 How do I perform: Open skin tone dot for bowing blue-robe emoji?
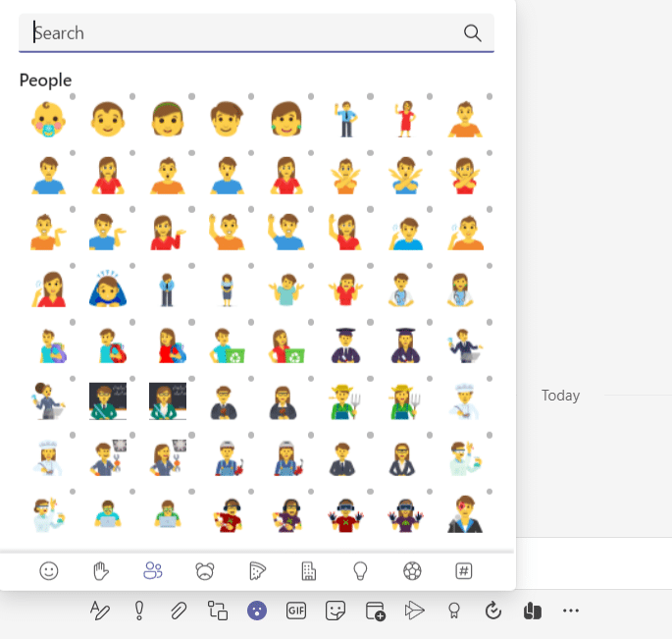coord(132,266)
